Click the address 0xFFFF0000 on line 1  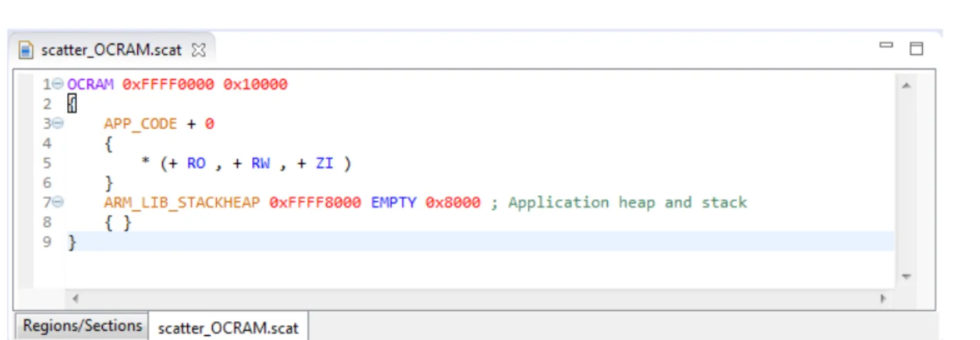click(x=168, y=84)
